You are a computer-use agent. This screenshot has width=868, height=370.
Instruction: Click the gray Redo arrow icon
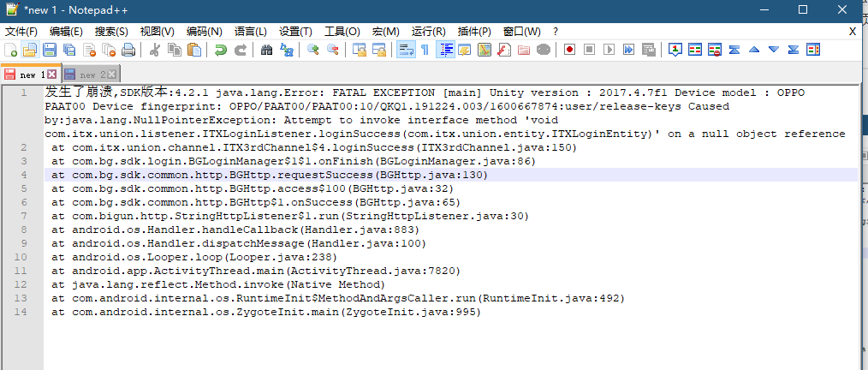tap(241, 50)
